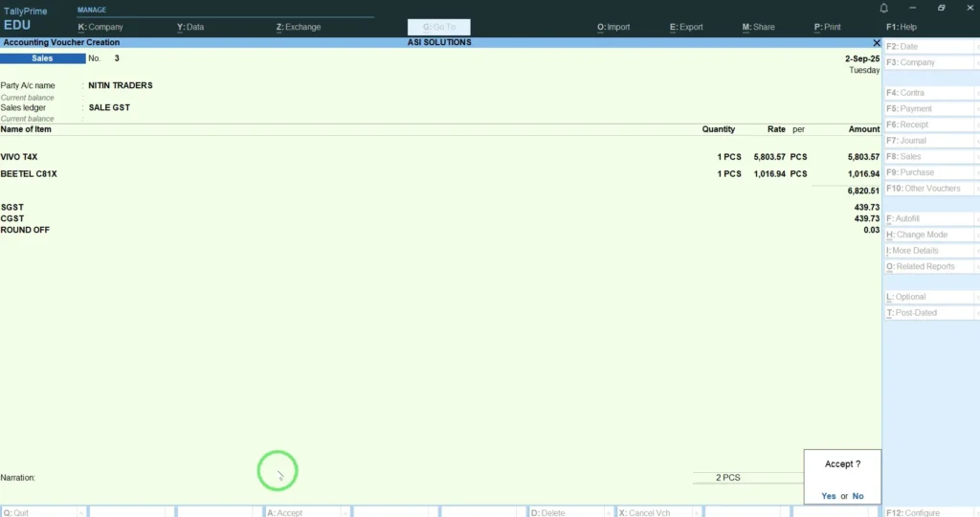This screenshot has width=980, height=517.
Task: Click the BEETEL C81X rate 1,016.94
Action: pos(768,174)
